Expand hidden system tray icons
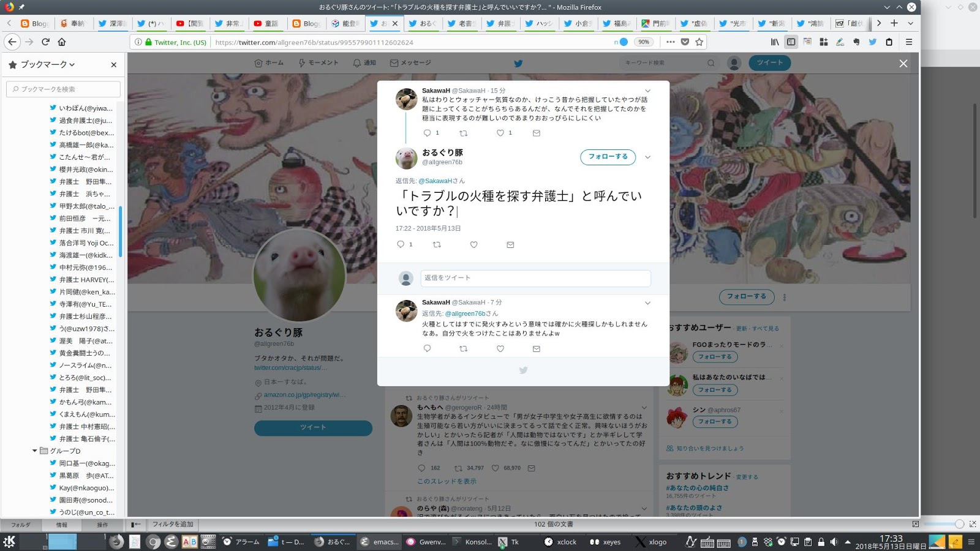The height and width of the screenshot is (551, 980). click(848, 542)
